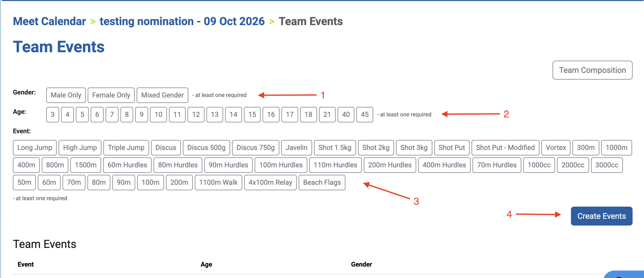Pick the 2000cc event

pos(573,165)
